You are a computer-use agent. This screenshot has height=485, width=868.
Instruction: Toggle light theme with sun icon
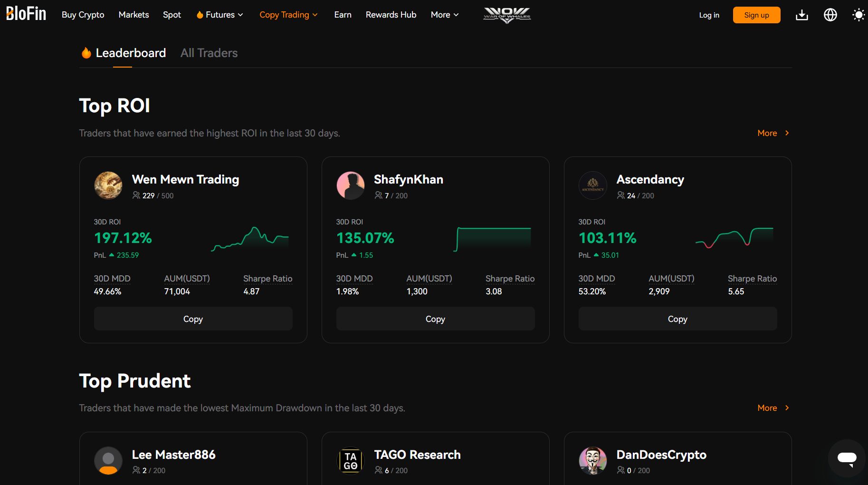click(858, 15)
